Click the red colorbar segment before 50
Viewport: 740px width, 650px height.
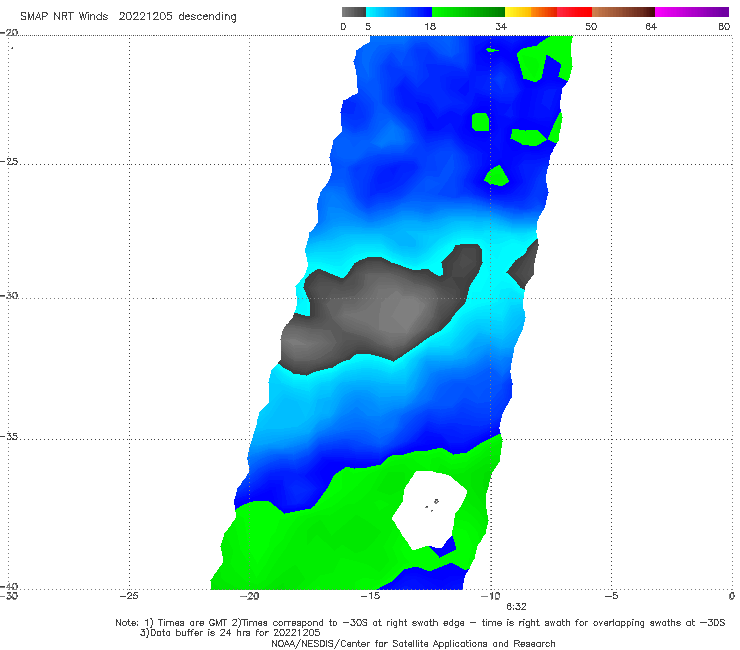574,12
